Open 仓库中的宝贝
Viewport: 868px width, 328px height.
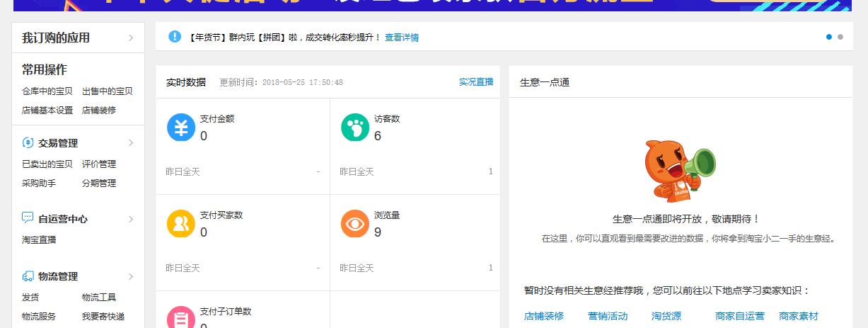47,91
